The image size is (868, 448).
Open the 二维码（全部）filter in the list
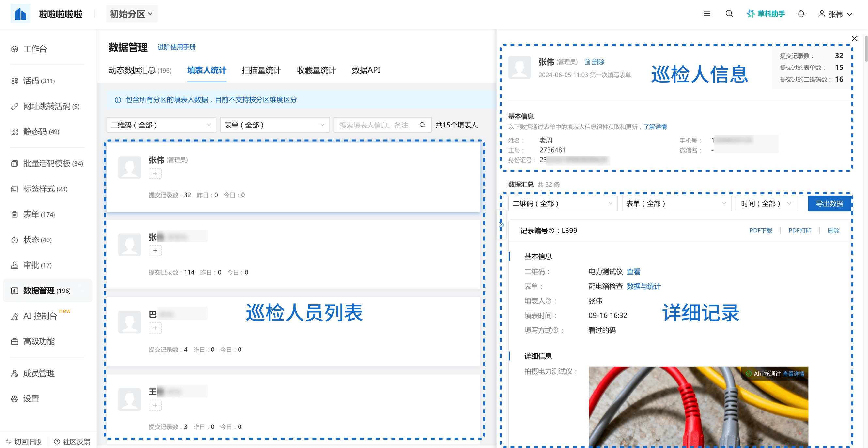[x=161, y=125]
